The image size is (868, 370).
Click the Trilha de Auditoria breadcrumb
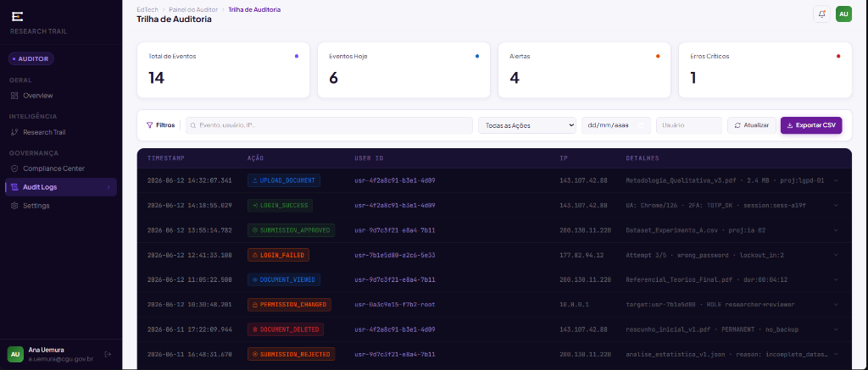coord(254,9)
